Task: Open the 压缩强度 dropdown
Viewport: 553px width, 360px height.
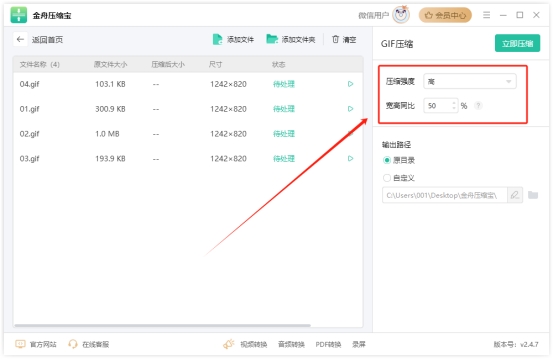Action: click(469, 81)
